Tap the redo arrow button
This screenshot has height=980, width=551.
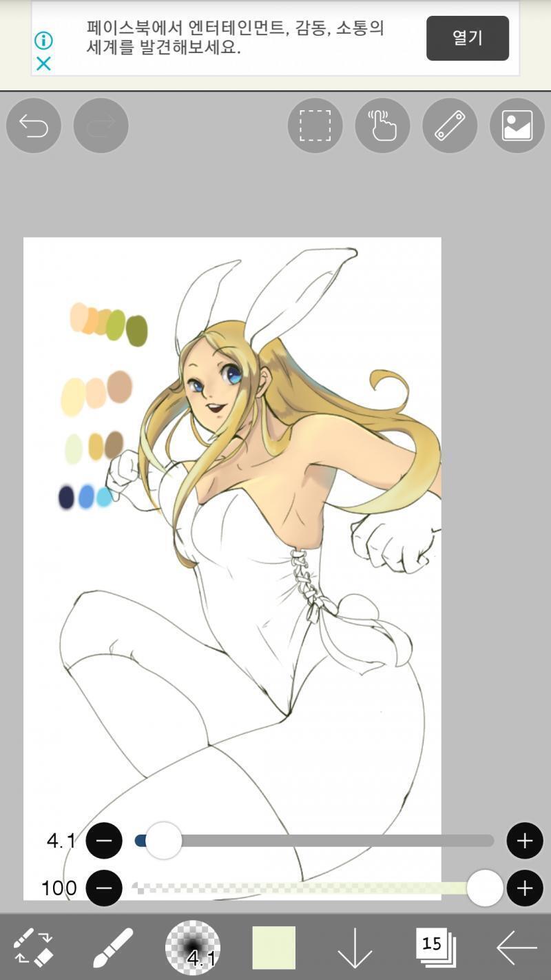(x=101, y=125)
